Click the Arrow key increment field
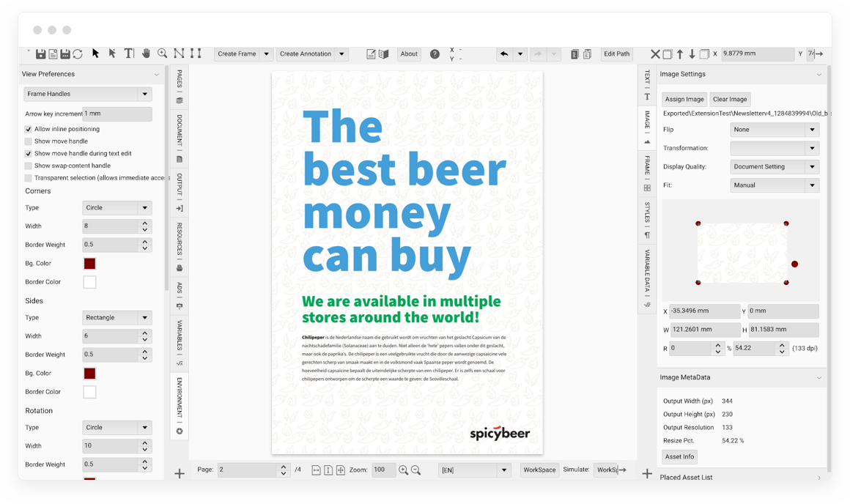 coord(117,114)
